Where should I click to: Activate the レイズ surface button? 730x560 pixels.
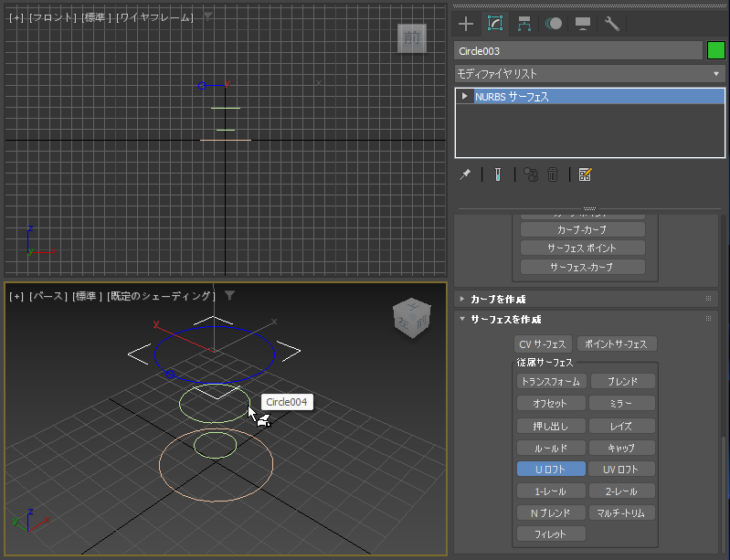pyautogui.click(x=622, y=426)
